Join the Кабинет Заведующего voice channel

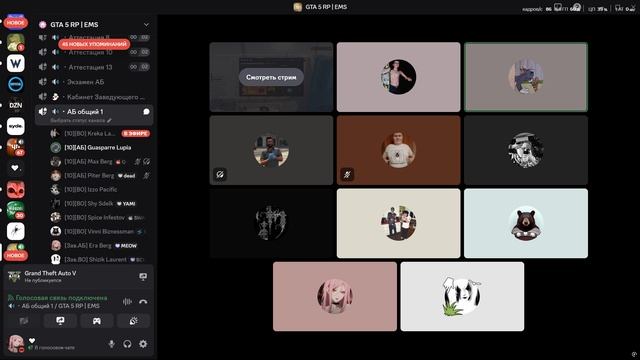pos(94,97)
